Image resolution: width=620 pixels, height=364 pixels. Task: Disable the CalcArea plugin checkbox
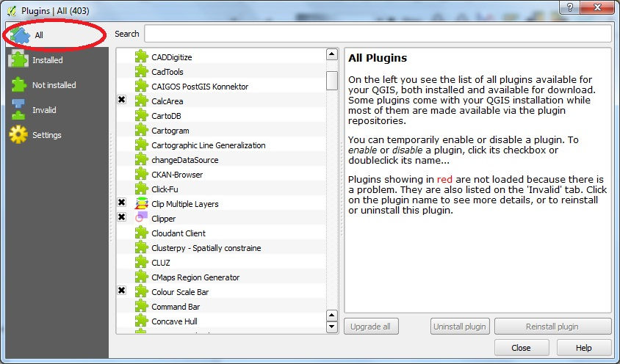pyautogui.click(x=122, y=100)
